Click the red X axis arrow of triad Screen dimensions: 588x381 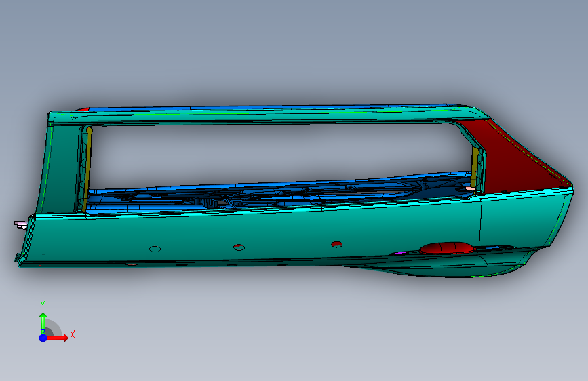(58, 338)
